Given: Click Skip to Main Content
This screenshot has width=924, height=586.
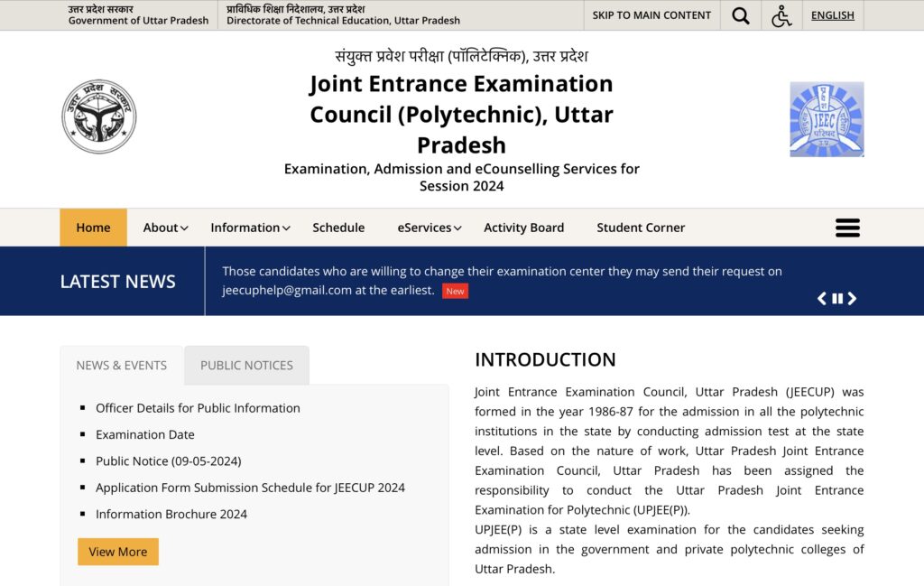Looking at the screenshot, I should coord(651,15).
